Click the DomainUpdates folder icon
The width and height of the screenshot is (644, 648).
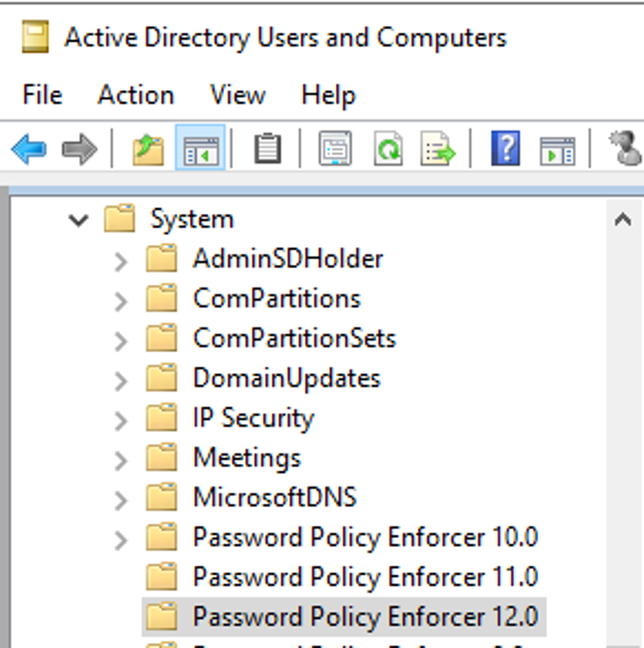tap(162, 377)
